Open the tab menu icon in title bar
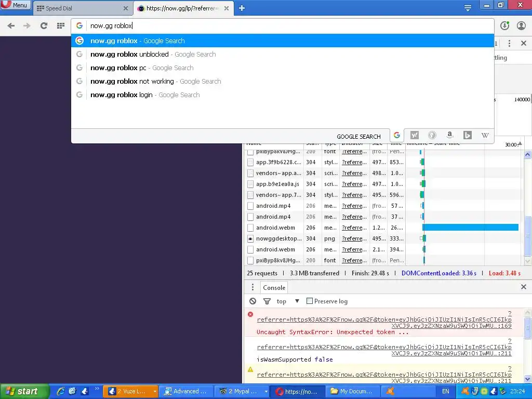The height and width of the screenshot is (399, 532). tap(468, 8)
